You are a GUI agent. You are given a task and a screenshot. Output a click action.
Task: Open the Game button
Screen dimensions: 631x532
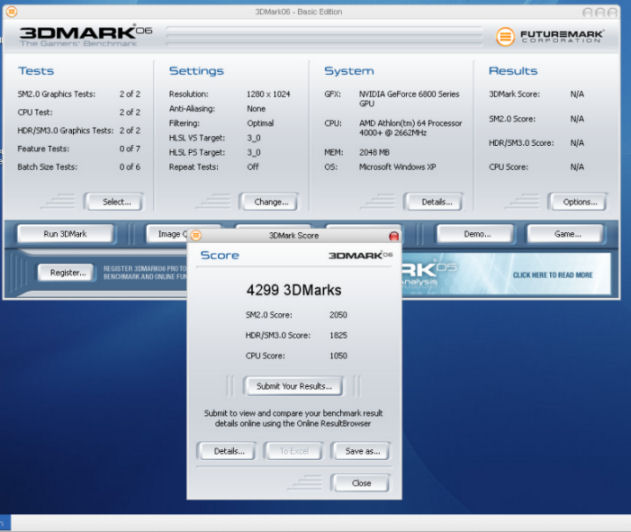pos(565,234)
